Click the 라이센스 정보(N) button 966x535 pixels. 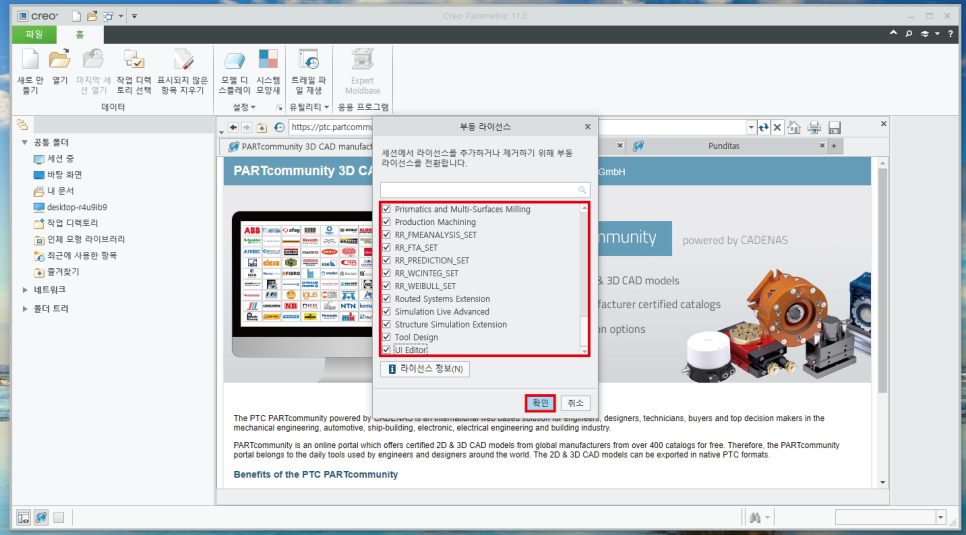425,369
